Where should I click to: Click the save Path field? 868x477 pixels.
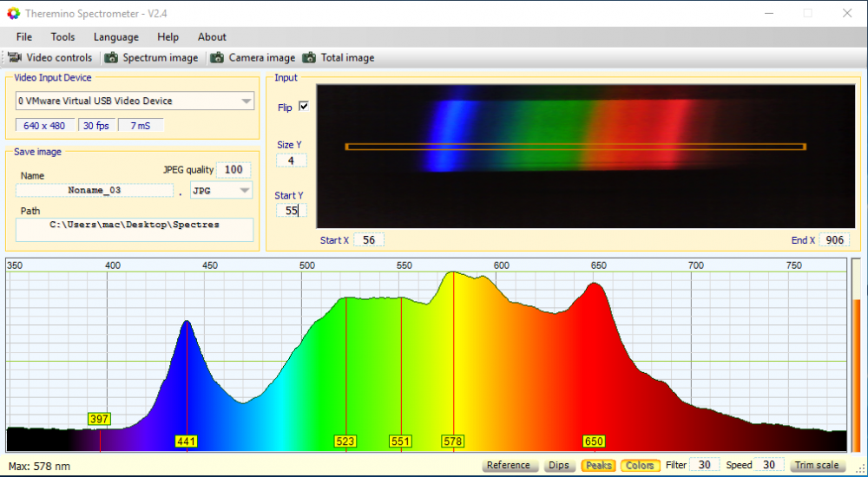click(135, 230)
